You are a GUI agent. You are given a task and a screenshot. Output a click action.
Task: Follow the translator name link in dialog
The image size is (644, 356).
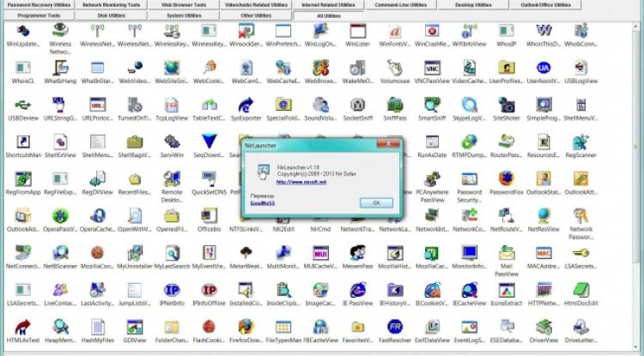[263, 203]
